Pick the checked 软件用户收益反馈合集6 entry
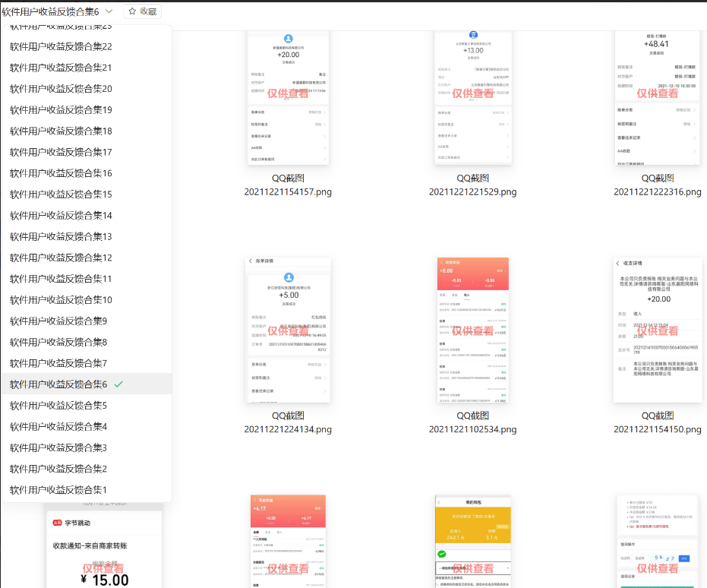The width and height of the screenshot is (707, 588). pyautogui.click(x=59, y=384)
